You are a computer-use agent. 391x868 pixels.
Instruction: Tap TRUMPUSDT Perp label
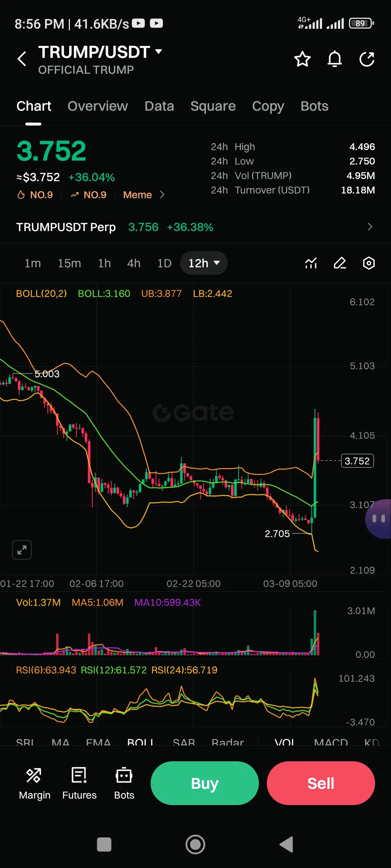(66, 227)
